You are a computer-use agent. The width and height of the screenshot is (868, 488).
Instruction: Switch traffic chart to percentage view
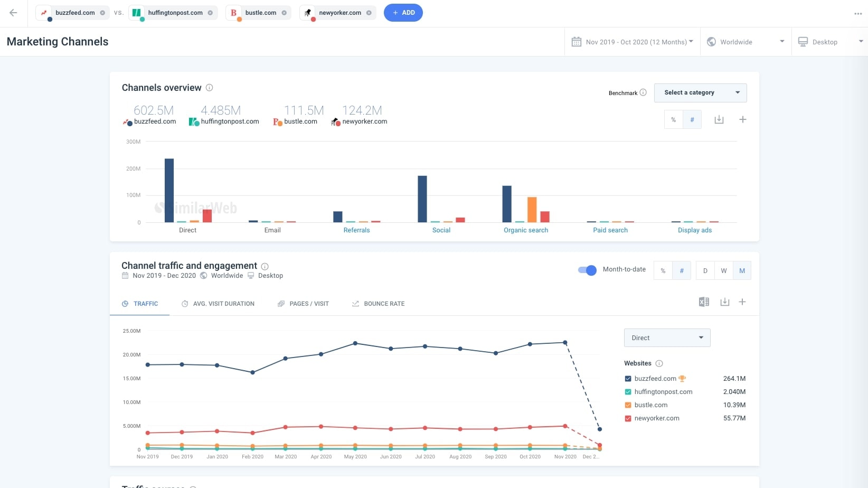click(x=663, y=270)
